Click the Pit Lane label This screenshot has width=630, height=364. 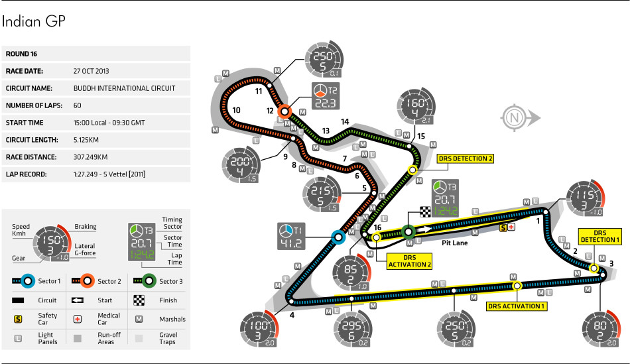click(x=454, y=243)
